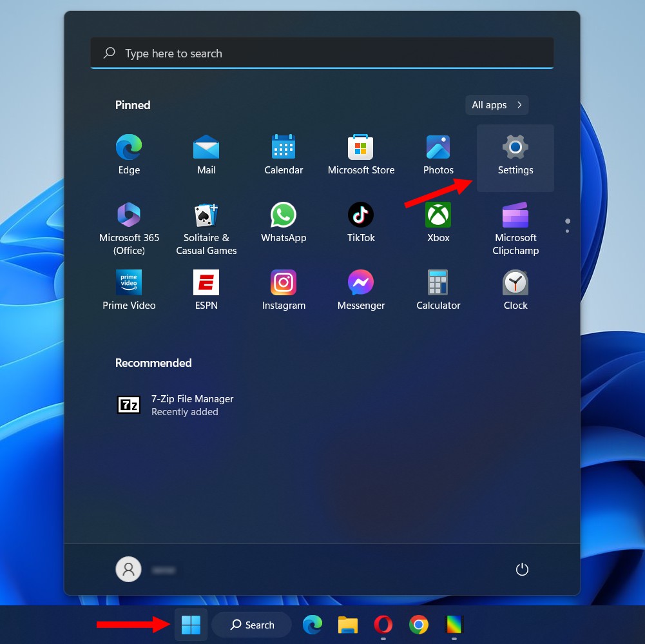Go to the next page of pinned apps
645x644 pixels.
click(x=568, y=231)
